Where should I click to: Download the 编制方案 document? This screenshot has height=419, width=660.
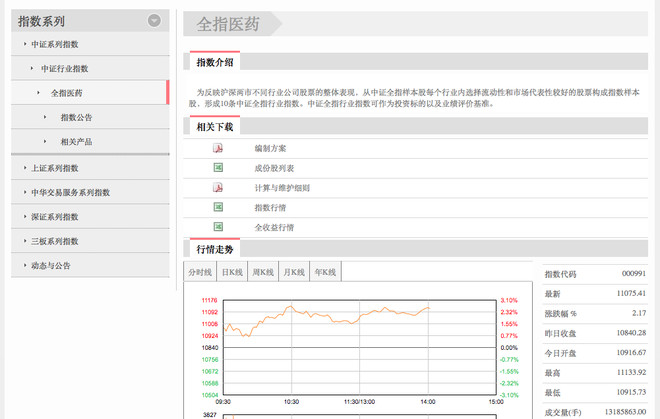(270, 148)
